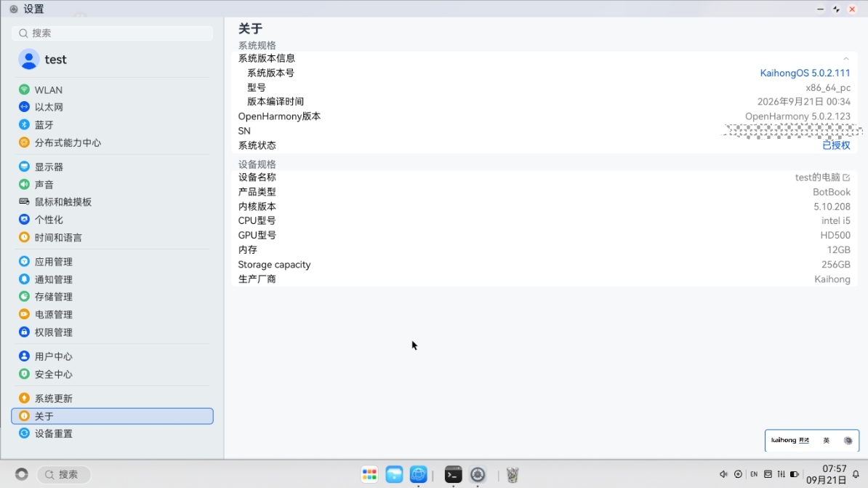This screenshot has width=868, height=488.
Task: Open the WLAN settings page
Action: (112, 89)
